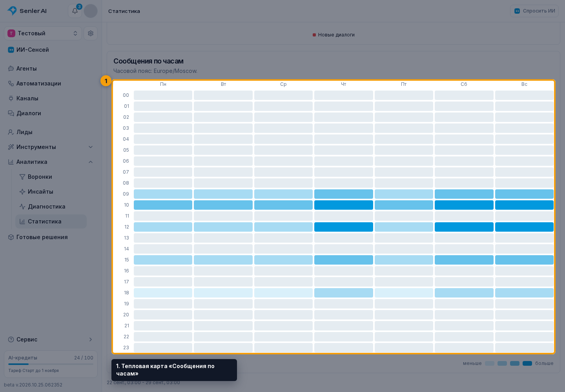Open Готовые решения

tap(51, 237)
